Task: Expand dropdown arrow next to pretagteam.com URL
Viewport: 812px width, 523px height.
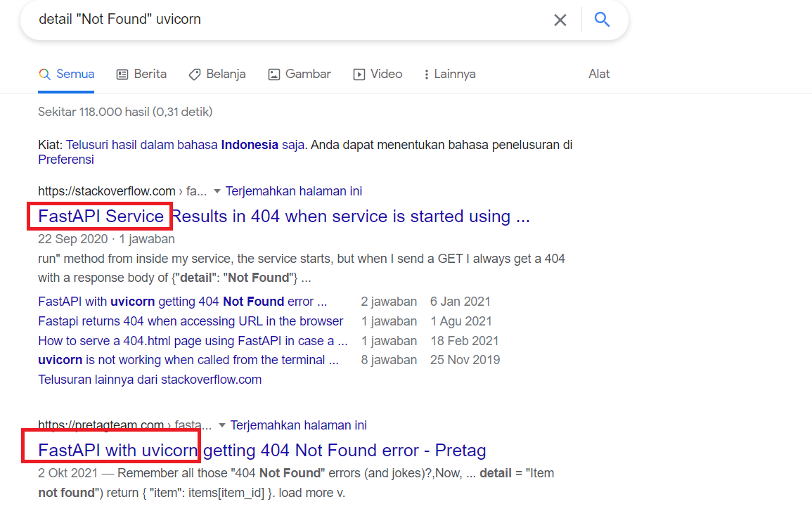Action: pyautogui.click(x=222, y=426)
